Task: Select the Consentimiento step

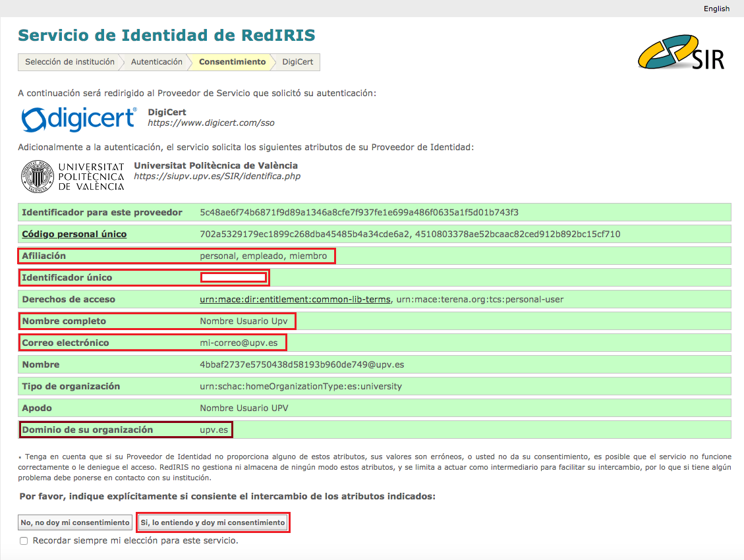Action: coord(232,62)
